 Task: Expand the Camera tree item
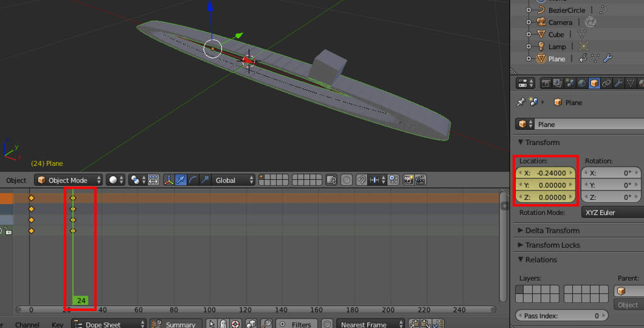(528, 23)
